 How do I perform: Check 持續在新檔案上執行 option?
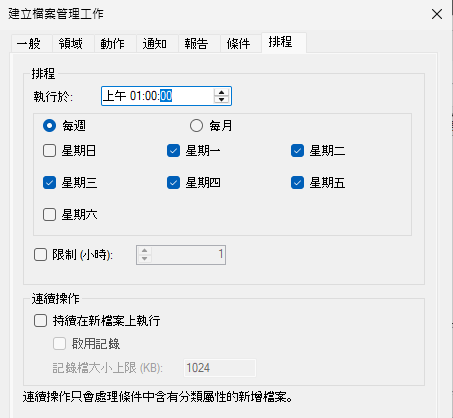[x=40, y=321]
